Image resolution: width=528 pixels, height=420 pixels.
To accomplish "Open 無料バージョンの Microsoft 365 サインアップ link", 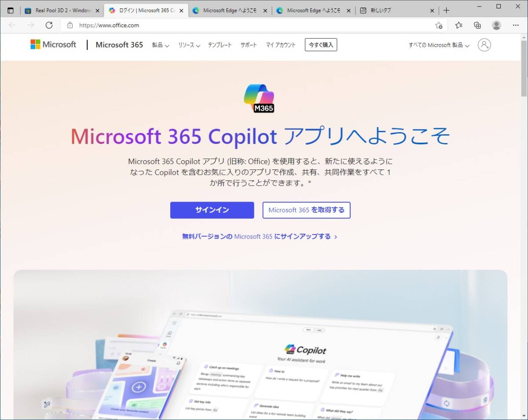I will pyautogui.click(x=260, y=236).
